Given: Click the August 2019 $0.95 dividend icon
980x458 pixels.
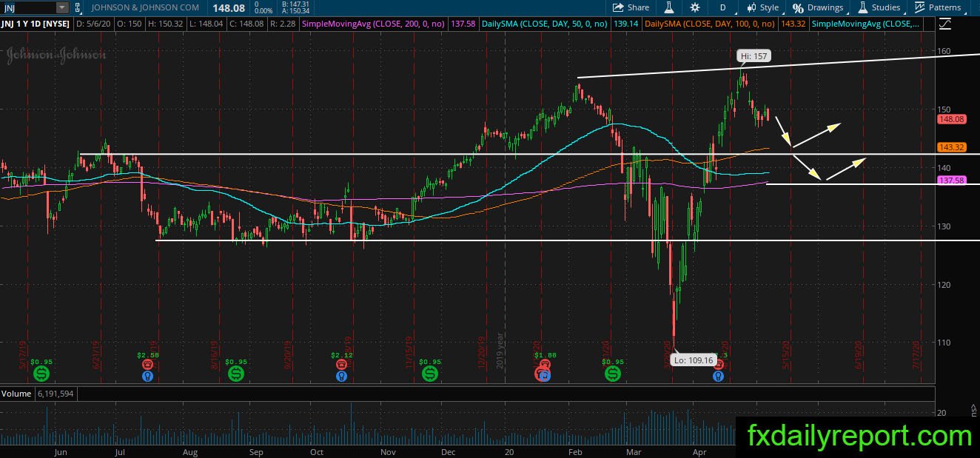Looking at the screenshot, I should [236, 374].
